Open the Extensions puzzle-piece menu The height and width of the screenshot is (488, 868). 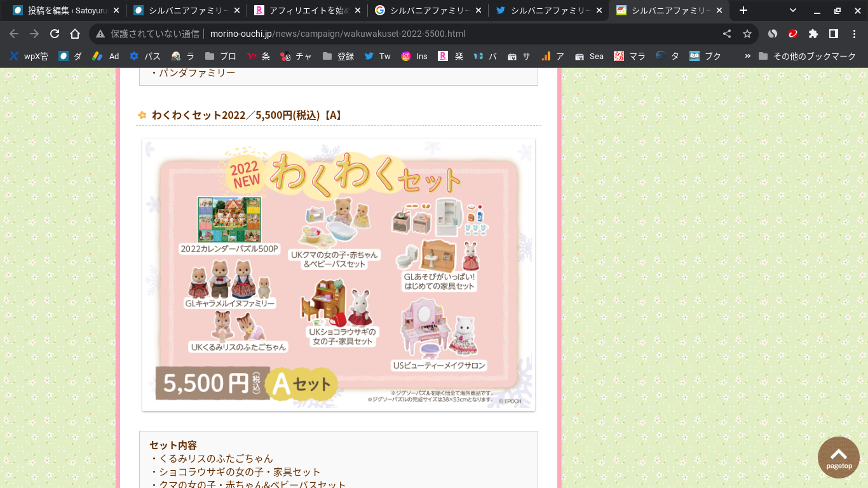pyautogui.click(x=813, y=34)
